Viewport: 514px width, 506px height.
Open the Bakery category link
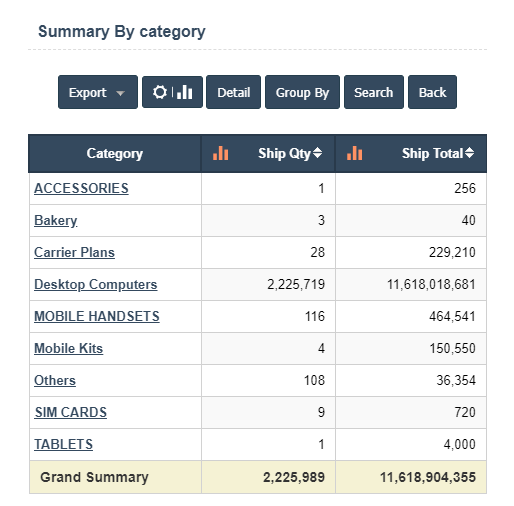(56, 220)
